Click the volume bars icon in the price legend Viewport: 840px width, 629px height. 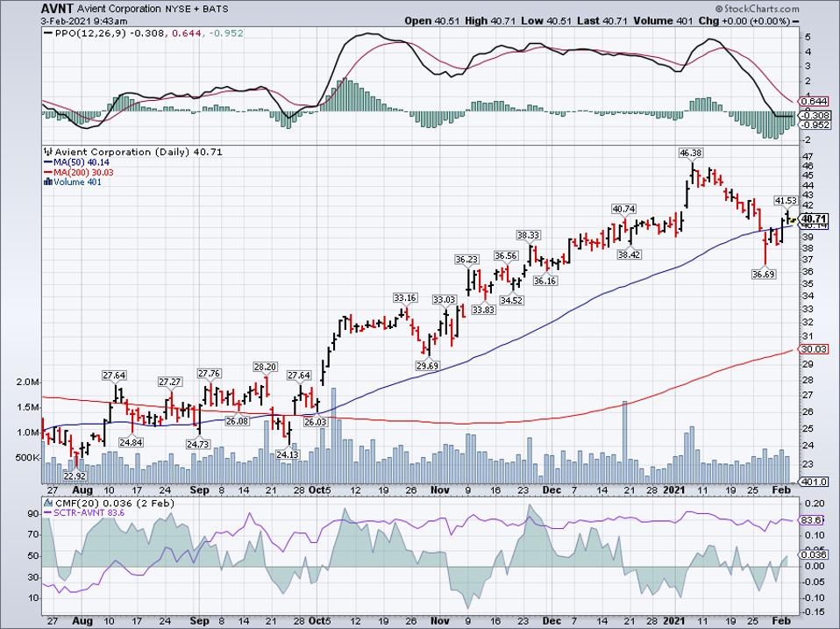click(x=47, y=182)
